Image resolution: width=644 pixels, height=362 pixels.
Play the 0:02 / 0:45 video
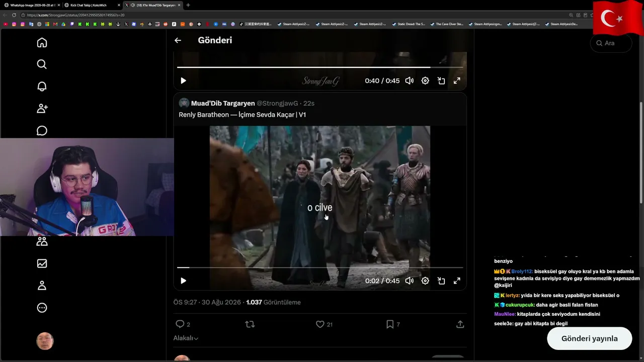click(183, 281)
